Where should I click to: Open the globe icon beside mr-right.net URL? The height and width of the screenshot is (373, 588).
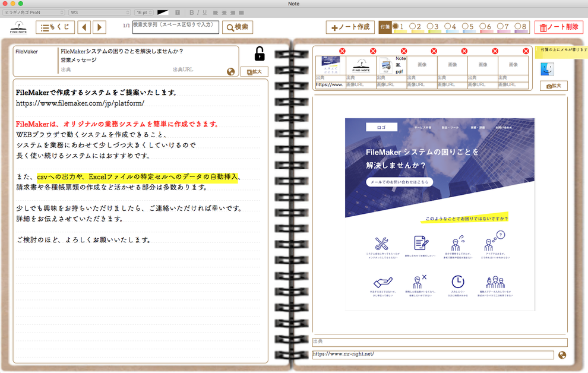(562, 355)
